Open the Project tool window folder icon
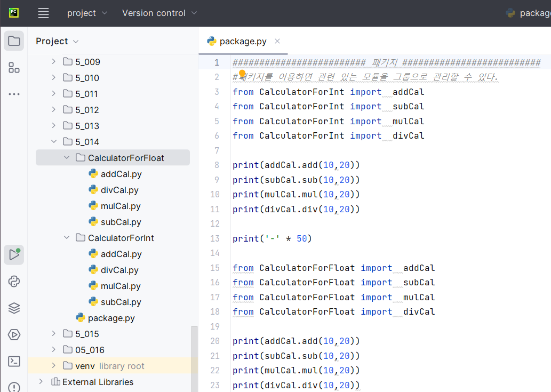The height and width of the screenshot is (392, 551). pyautogui.click(x=14, y=41)
